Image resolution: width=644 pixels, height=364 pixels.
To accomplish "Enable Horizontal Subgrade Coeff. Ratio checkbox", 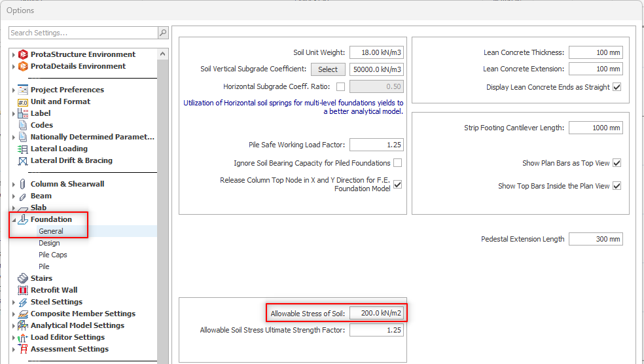I will (340, 86).
